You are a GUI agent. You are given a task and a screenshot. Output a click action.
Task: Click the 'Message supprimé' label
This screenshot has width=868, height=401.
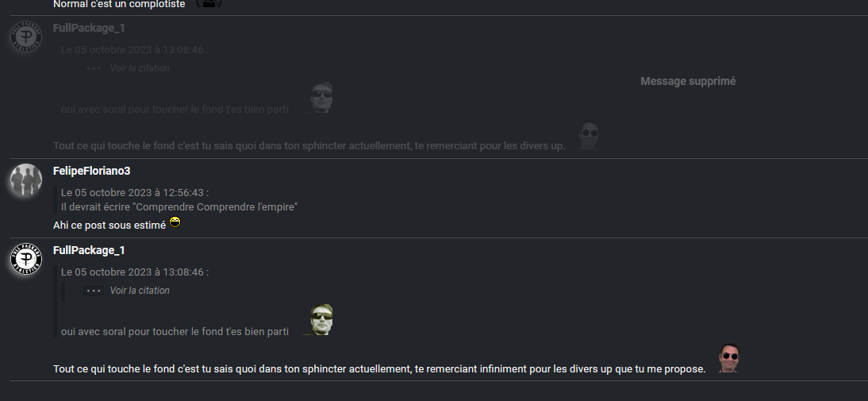tap(688, 82)
